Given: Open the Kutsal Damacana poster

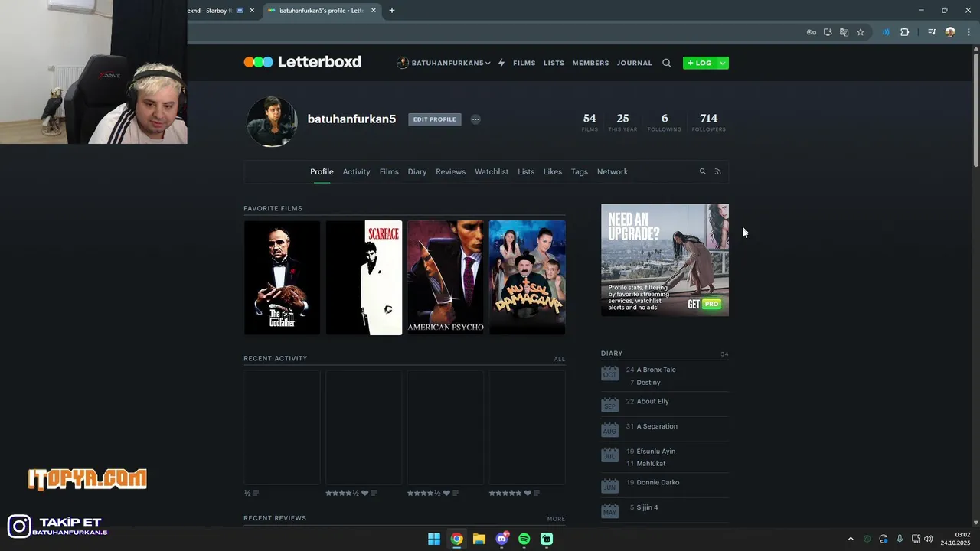Looking at the screenshot, I should tap(528, 278).
